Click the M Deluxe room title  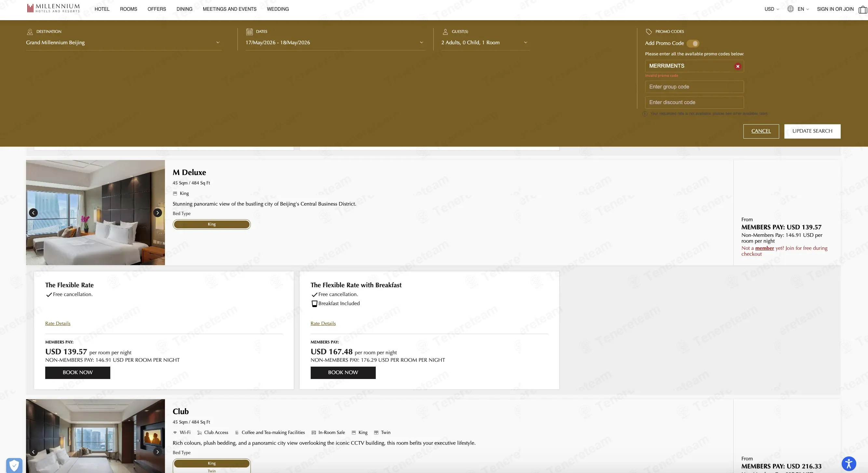(x=189, y=172)
